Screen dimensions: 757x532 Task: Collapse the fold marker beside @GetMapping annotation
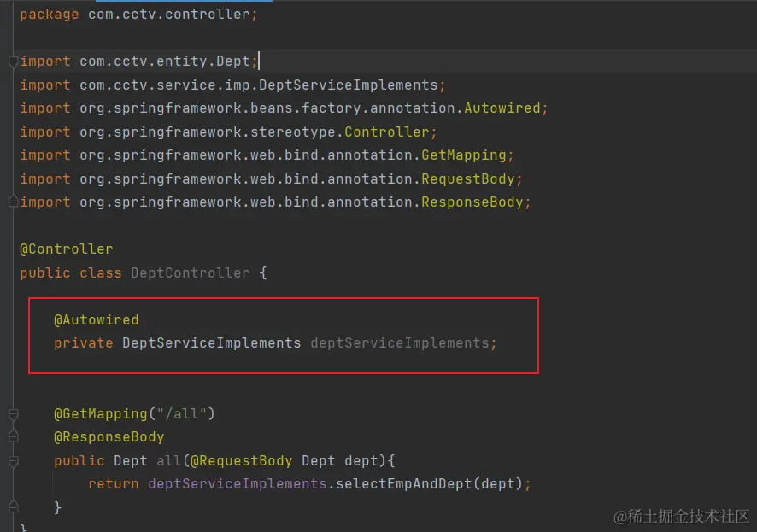click(x=14, y=414)
